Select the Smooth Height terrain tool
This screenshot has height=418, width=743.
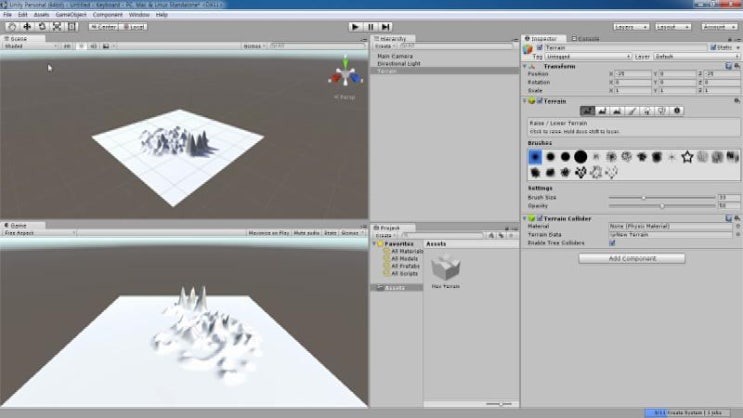click(617, 111)
